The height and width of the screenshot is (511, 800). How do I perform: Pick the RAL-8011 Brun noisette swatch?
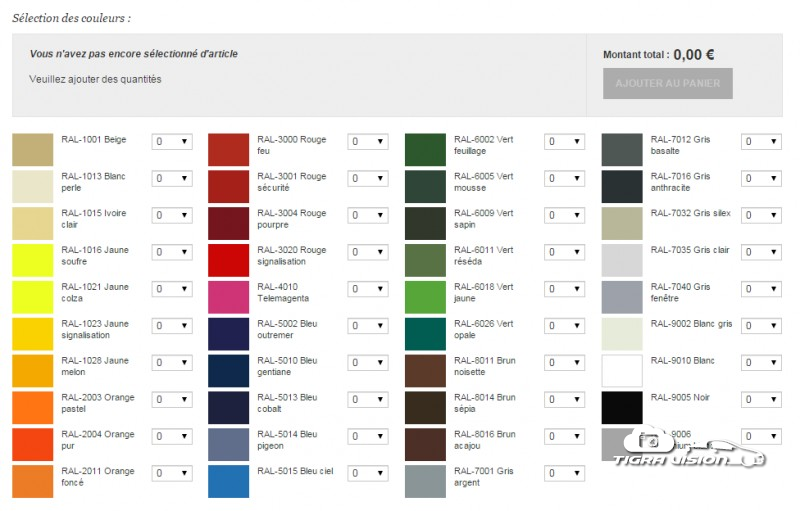click(x=425, y=371)
